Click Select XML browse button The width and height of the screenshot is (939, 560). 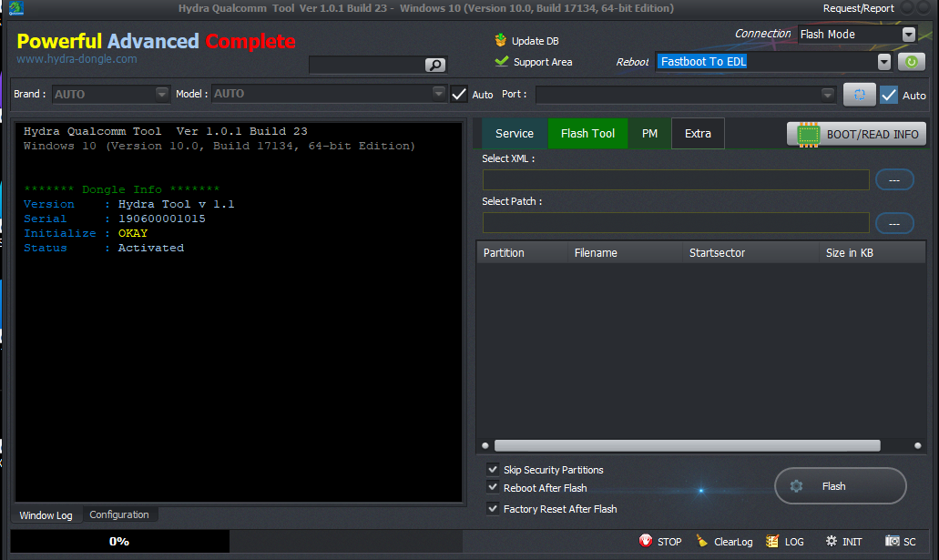pyautogui.click(x=894, y=179)
